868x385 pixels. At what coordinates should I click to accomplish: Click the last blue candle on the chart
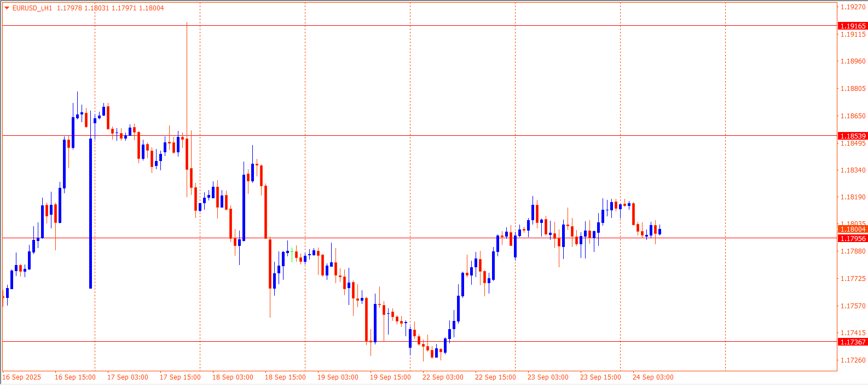click(659, 232)
